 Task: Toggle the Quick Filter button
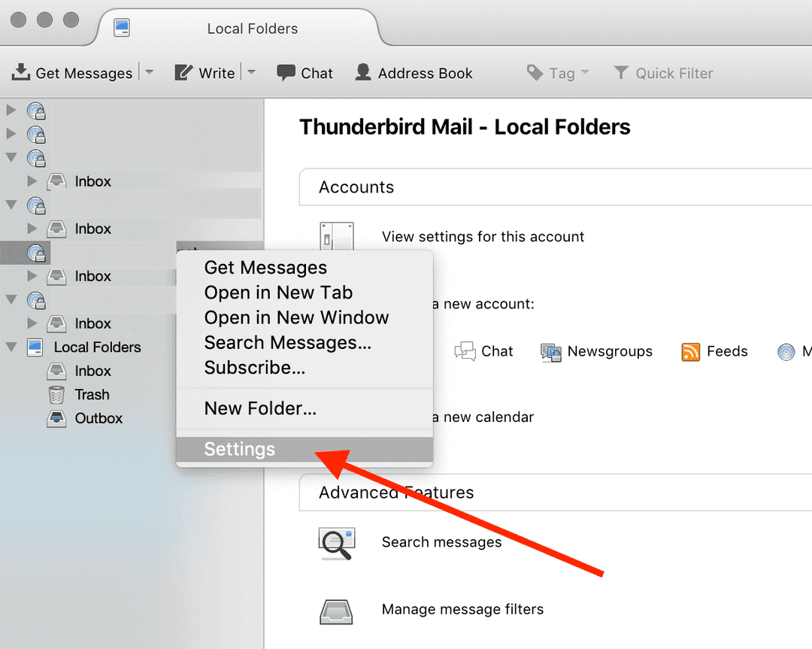pos(663,73)
